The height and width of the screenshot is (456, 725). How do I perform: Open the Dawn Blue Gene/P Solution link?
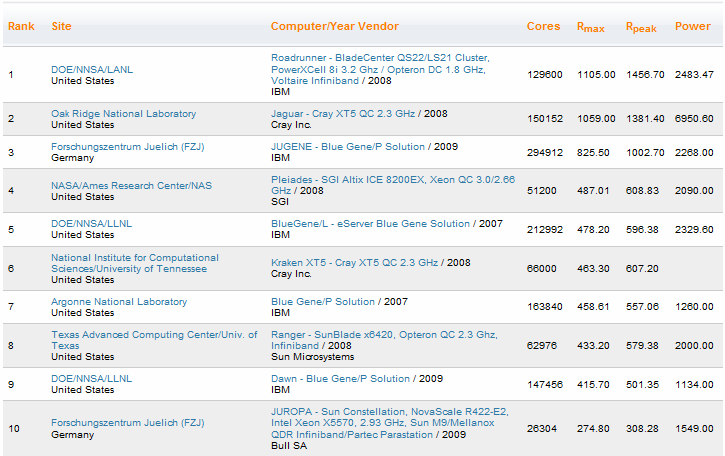coord(340,378)
